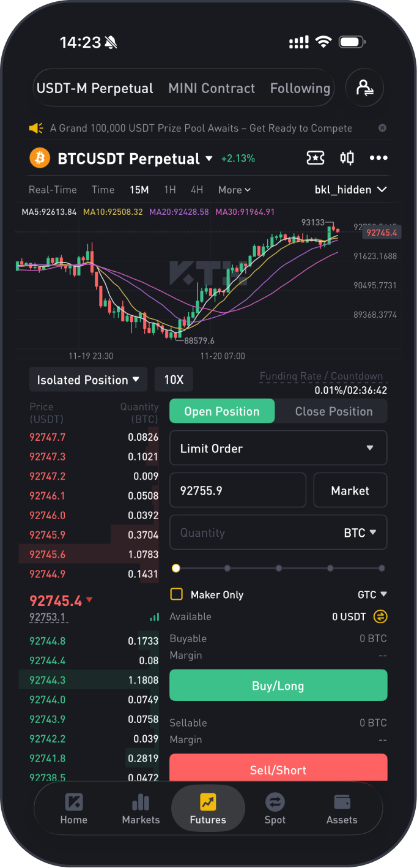
Task: Open Spot trading from bottom bar
Action: tap(275, 809)
